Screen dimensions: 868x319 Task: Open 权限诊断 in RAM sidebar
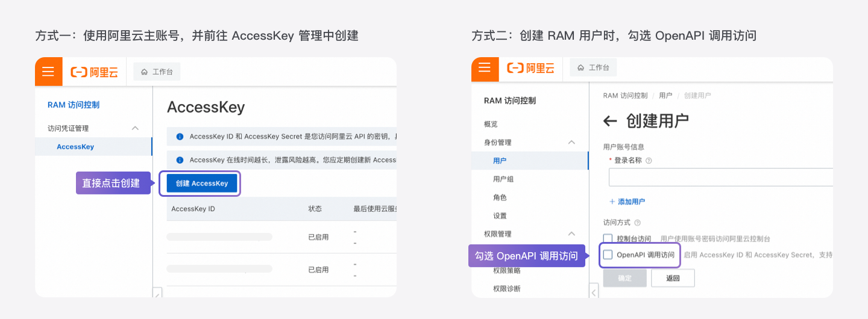(x=507, y=288)
